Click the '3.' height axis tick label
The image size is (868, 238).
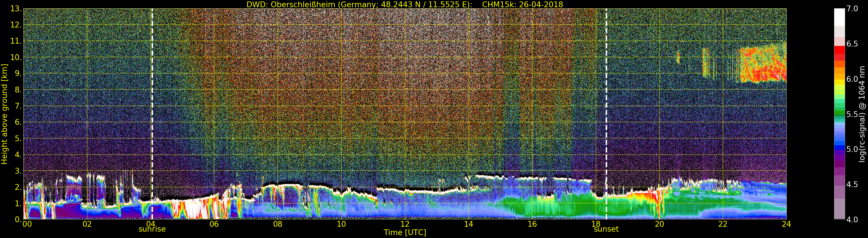coord(18,171)
